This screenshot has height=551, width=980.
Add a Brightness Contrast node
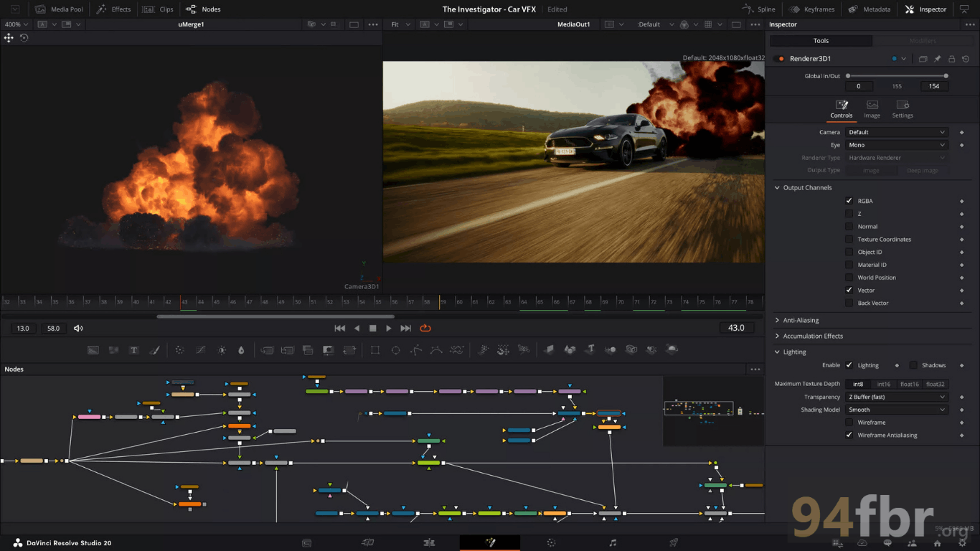pos(222,350)
